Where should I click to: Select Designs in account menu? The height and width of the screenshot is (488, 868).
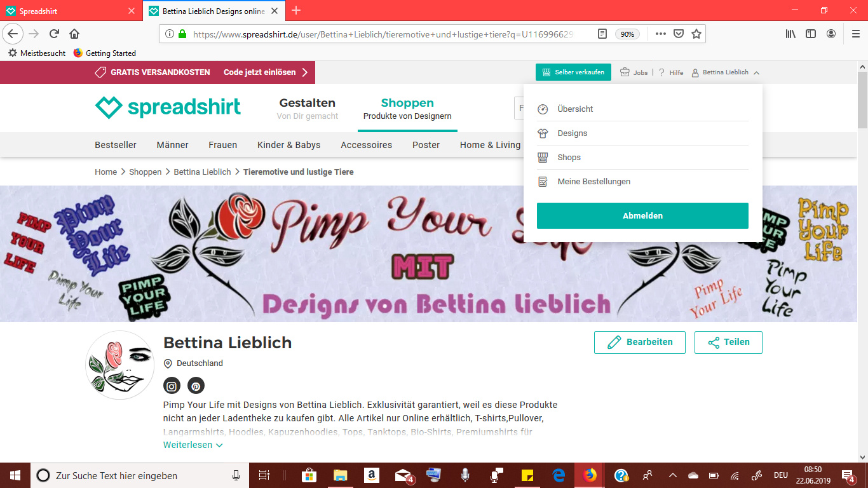(572, 133)
